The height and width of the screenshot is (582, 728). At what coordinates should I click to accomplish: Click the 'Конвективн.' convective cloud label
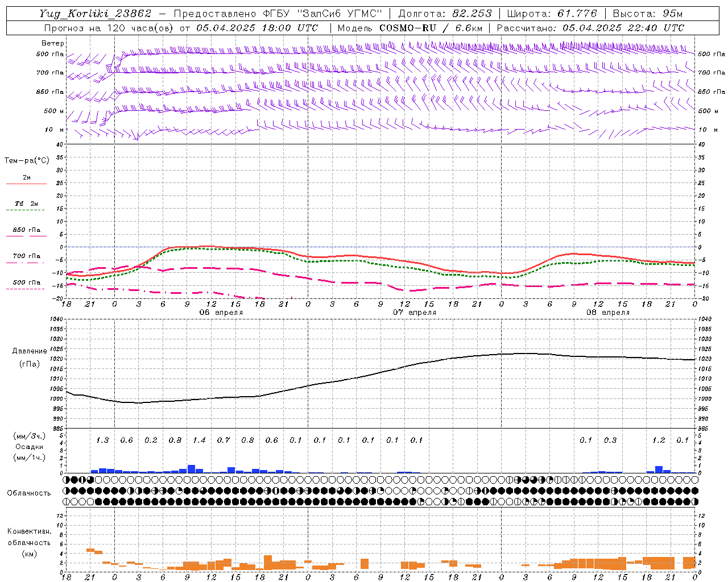pyautogui.click(x=30, y=531)
